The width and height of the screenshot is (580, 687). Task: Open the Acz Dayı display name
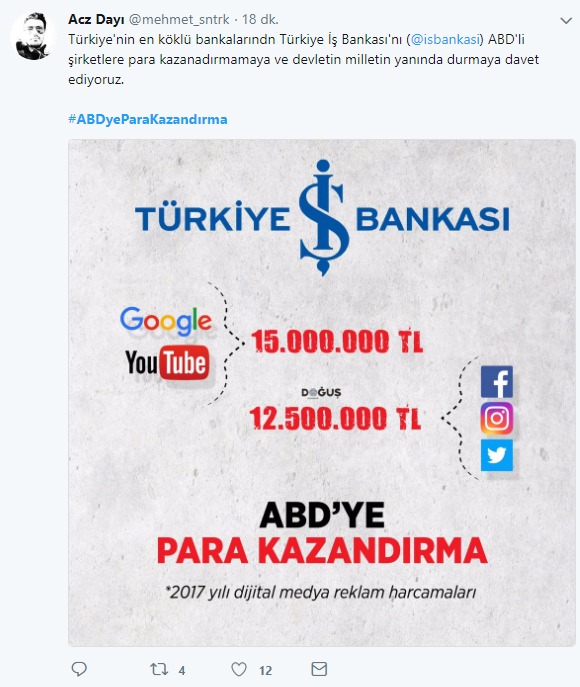[x=96, y=19]
